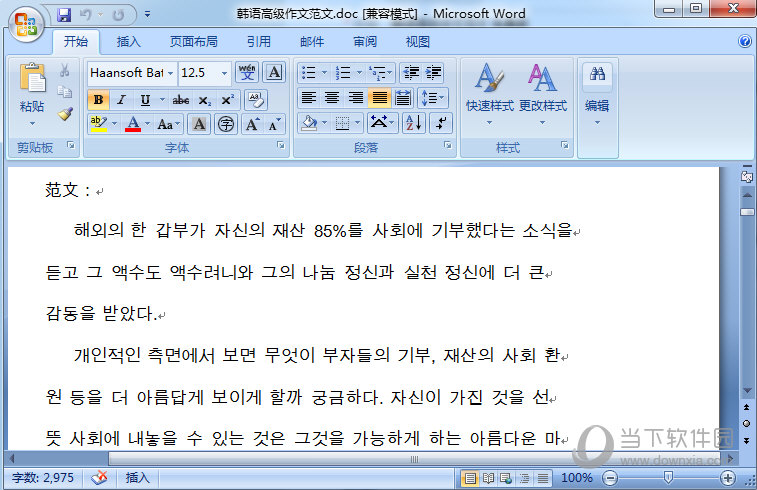Open underline style dropdown arrow
The image size is (757, 490).
point(162,100)
